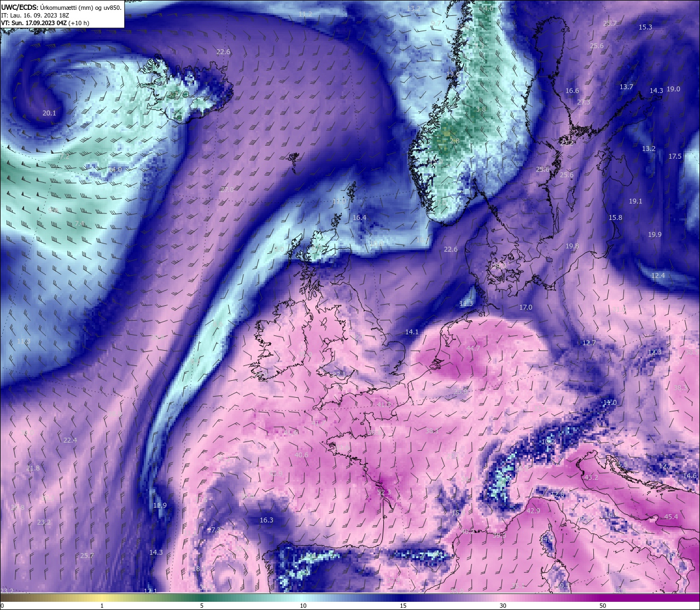Image resolution: width=700 pixels, height=610 pixels.
Task: Select the 'IT: Lau. 16. 09. 2023 18Z' line
Action: click(35, 15)
